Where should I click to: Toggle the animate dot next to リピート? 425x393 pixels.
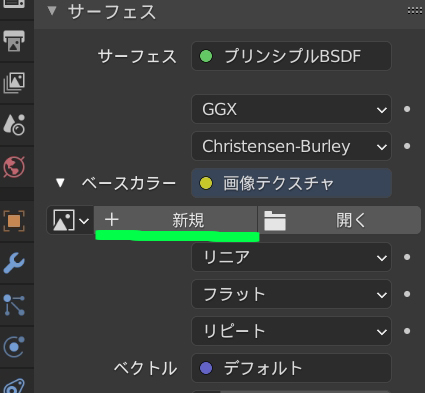click(407, 331)
